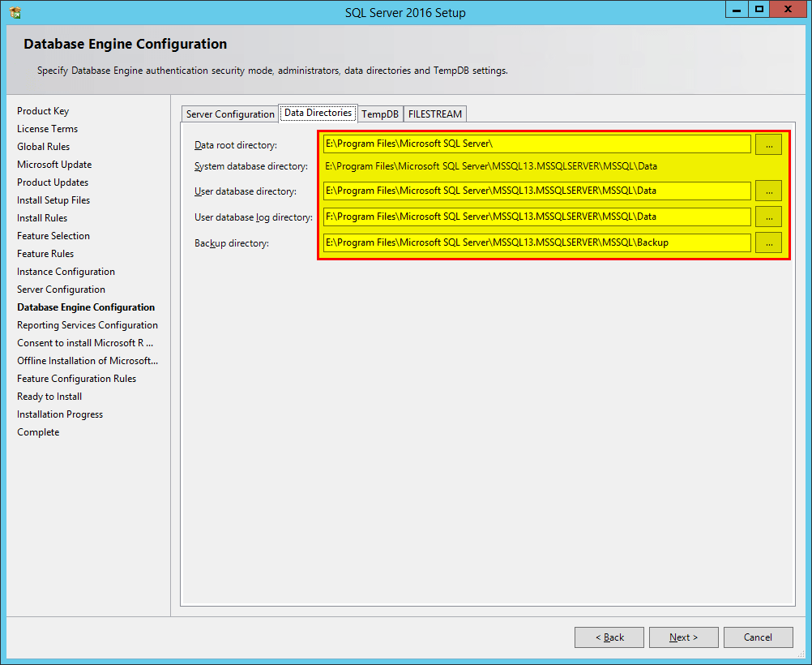Screen dimensions: 812x665
Task: Click the User database log directory label
Action: [253, 217]
